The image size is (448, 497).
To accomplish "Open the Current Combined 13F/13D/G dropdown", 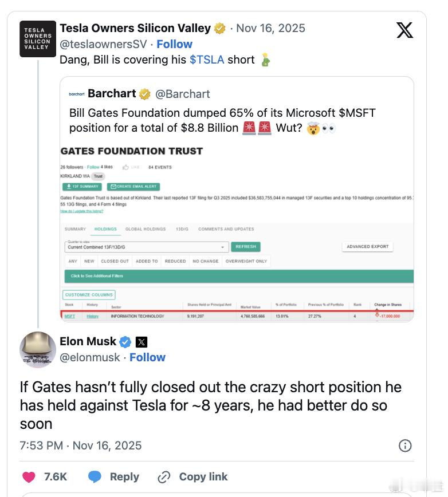I will point(146,247).
